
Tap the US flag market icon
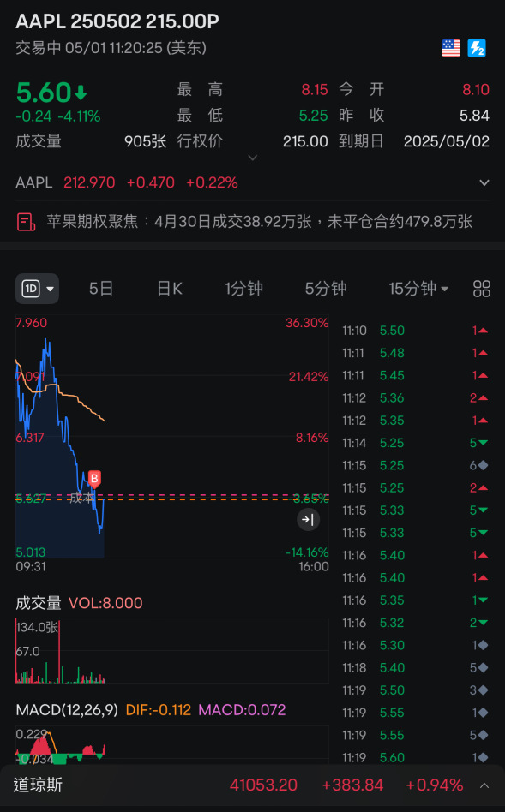click(451, 48)
